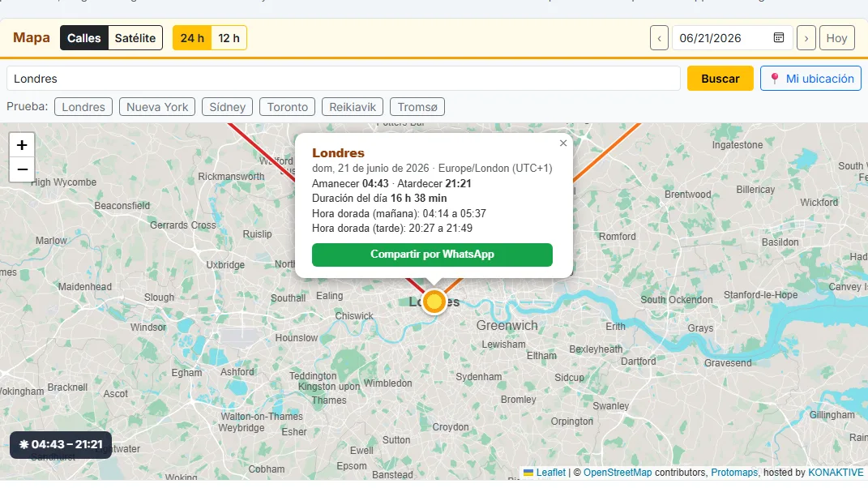This screenshot has height=488, width=868.
Task: Click the Londres title in popup
Action: coord(338,153)
